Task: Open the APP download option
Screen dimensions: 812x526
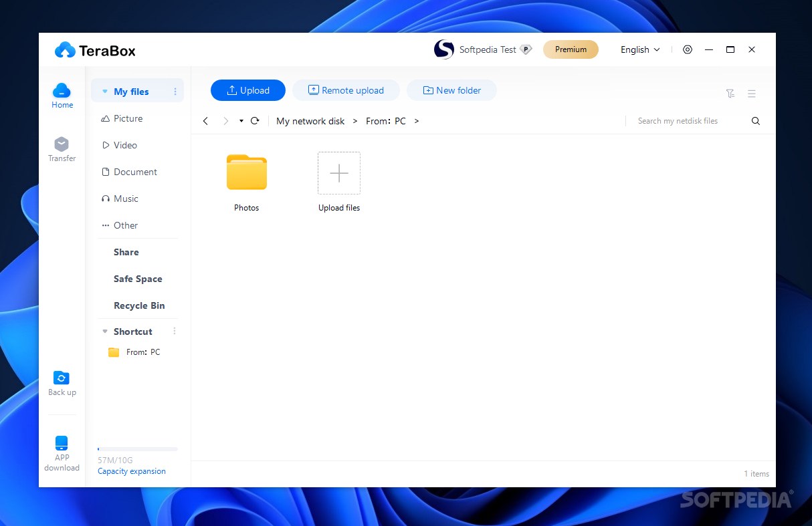Action: [62, 454]
